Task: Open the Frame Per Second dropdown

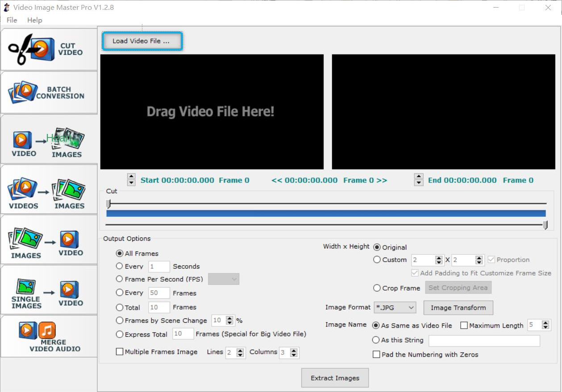Action: point(224,279)
